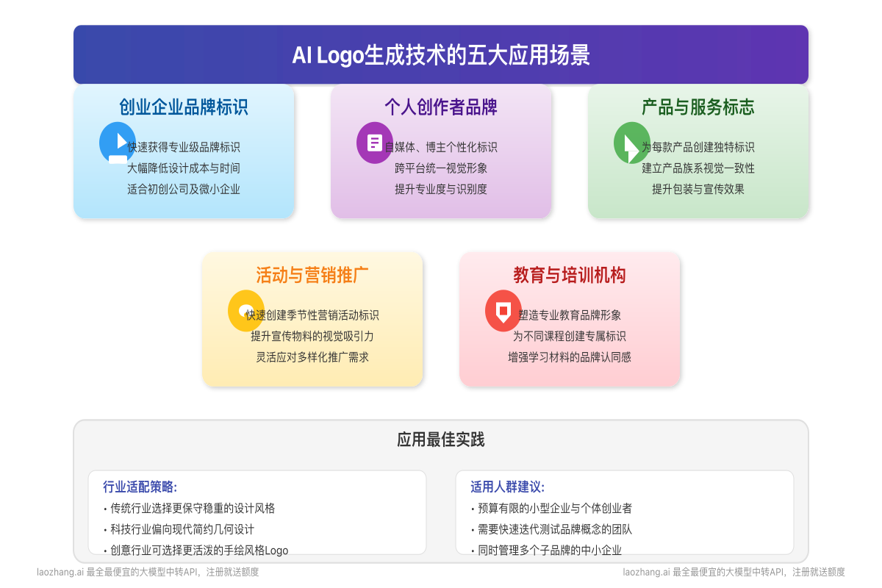Click the 教育与培训机构 heading

(570, 276)
